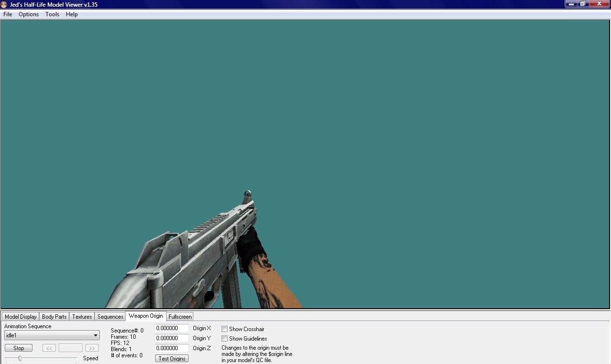This screenshot has width=611, height=364.
Task: Click the 'Blends: 1' text
Action: (121, 349)
